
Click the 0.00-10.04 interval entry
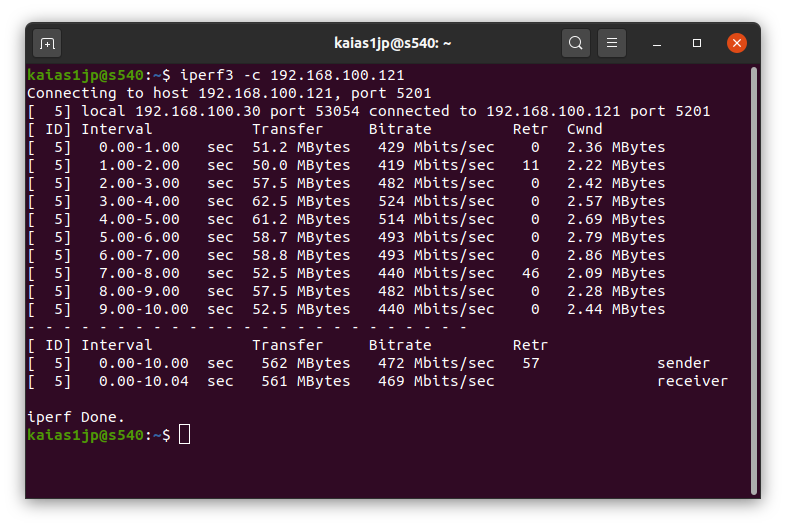tap(144, 382)
